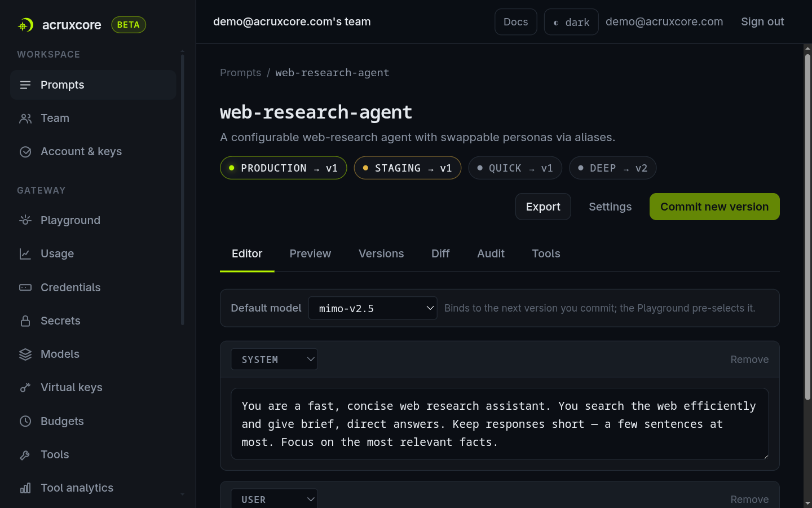The image size is (812, 508).
Task: Click the system prompt resize handle
Action: point(765,456)
